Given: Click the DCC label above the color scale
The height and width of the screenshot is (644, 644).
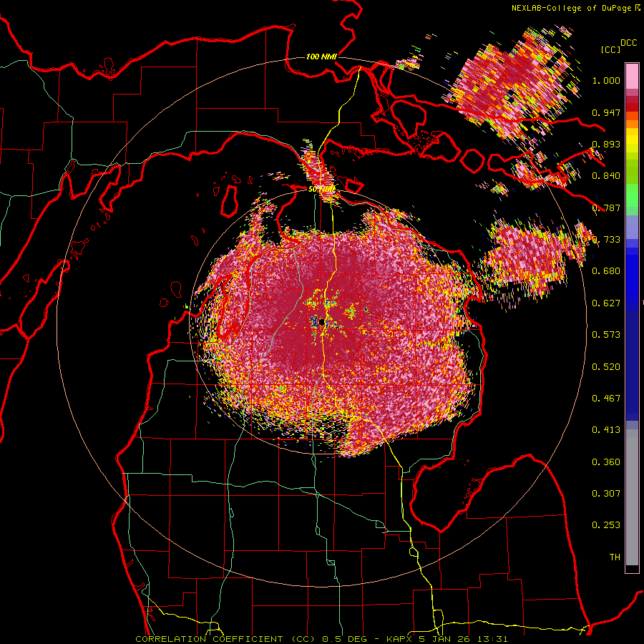Looking at the screenshot, I should (x=628, y=43).
